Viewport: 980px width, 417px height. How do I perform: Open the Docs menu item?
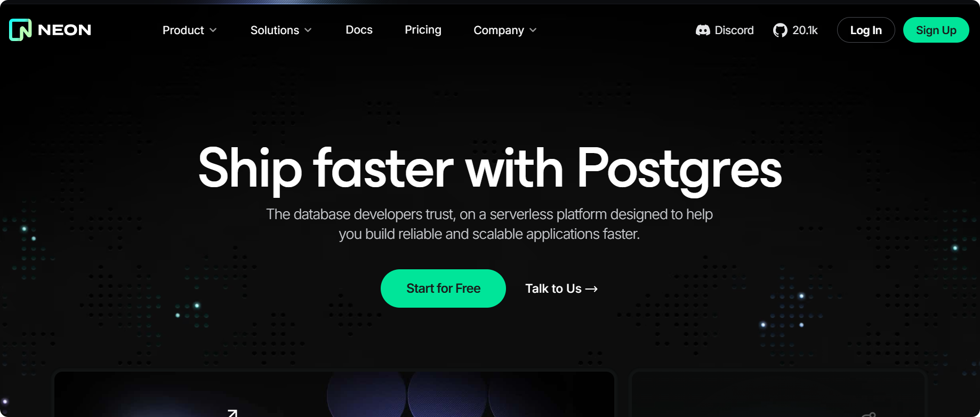point(359,30)
